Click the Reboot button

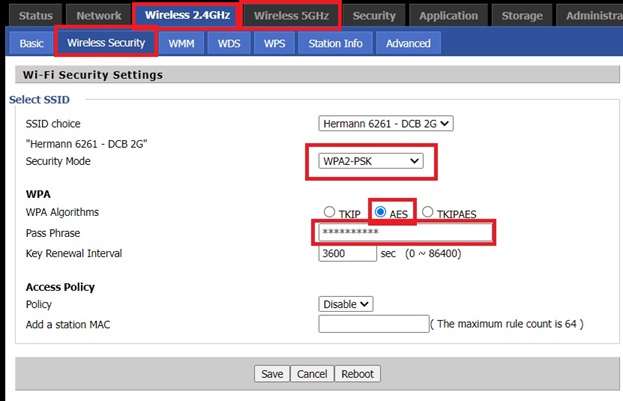tap(357, 374)
